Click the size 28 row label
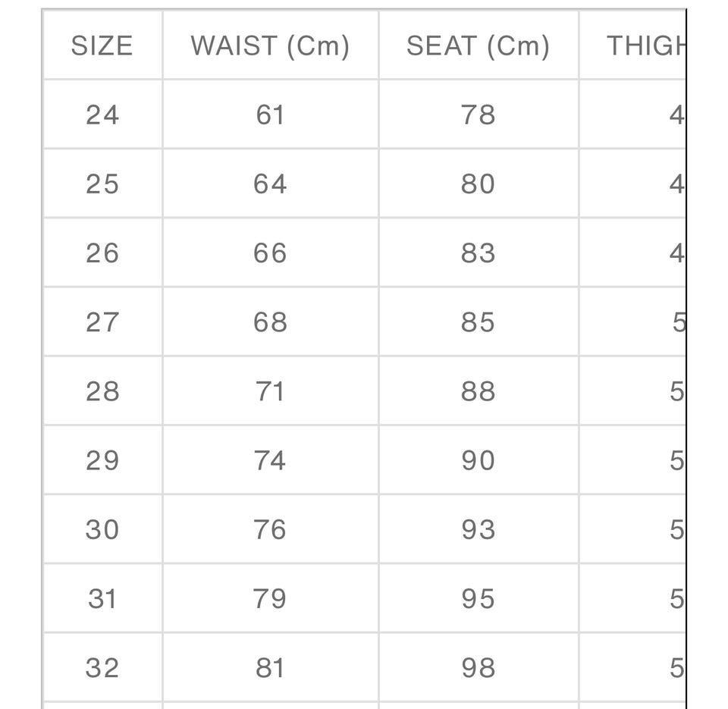728x709 pixels. (102, 391)
